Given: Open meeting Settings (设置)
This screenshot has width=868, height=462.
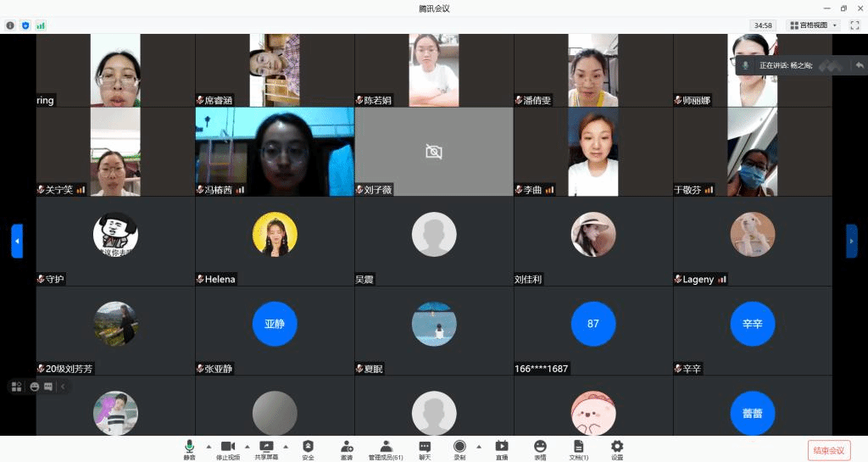Looking at the screenshot, I should 617,449.
